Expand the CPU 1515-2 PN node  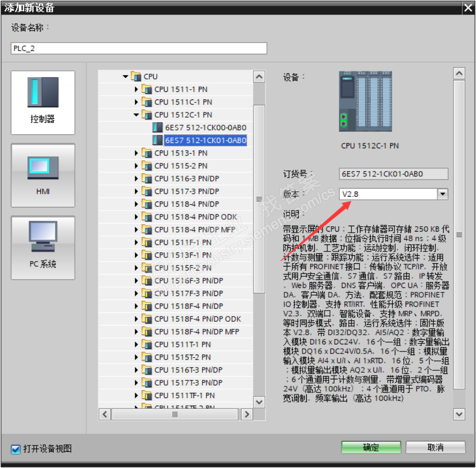[136, 166]
